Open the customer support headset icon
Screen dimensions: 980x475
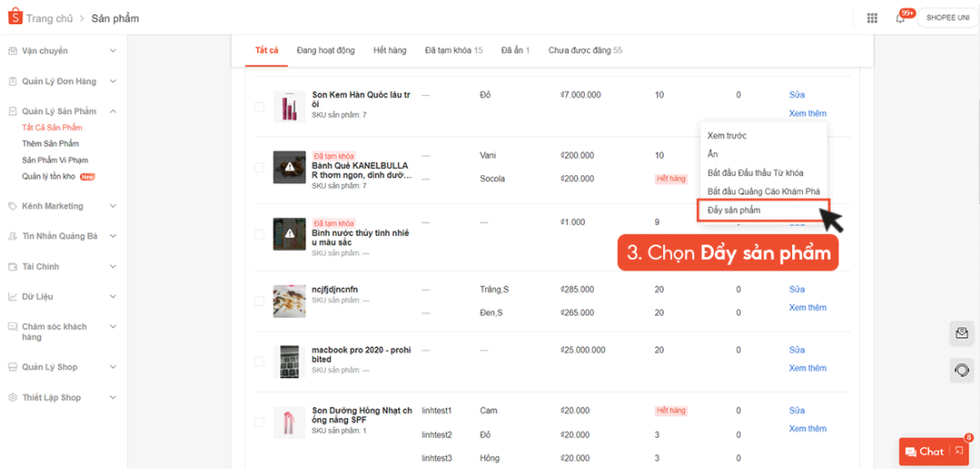(x=961, y=369)
